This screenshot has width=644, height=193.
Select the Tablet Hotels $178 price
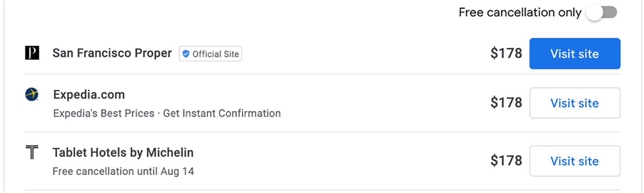click(506, 160)
